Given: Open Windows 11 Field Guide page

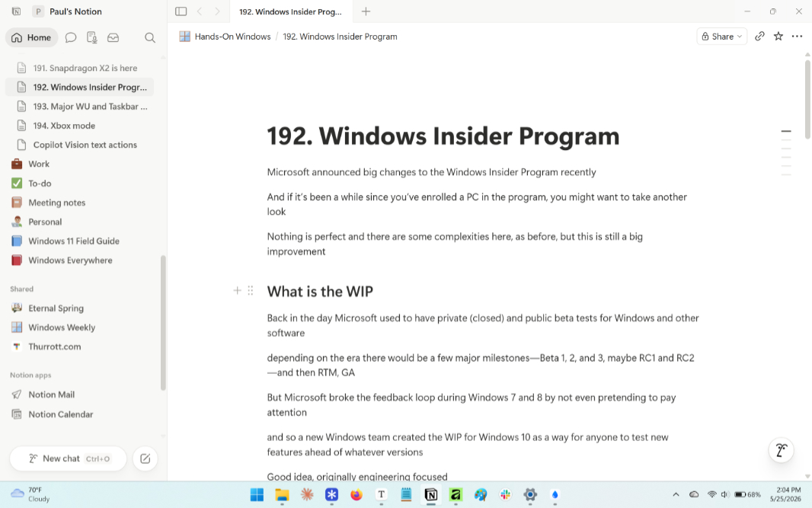Looking at the screenshot, I should [80, 241].
